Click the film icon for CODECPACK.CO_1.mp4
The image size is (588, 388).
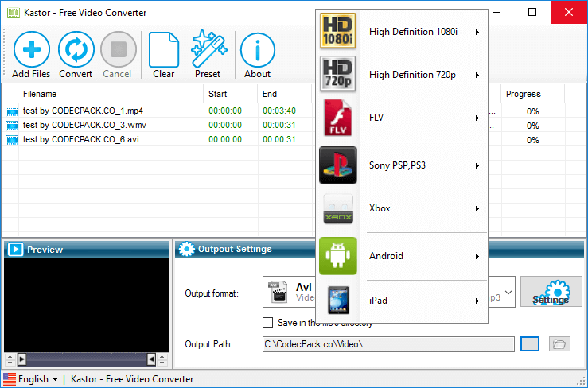(12, 111)
